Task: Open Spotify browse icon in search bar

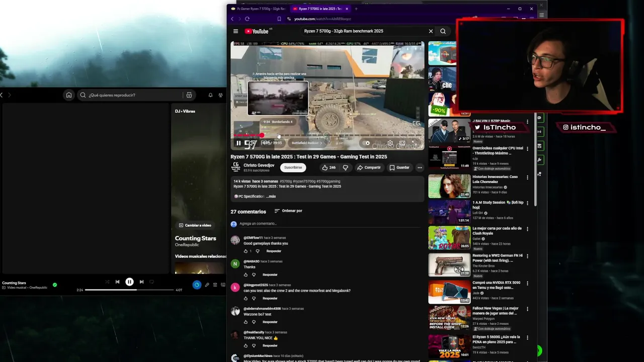Action: pos(189,95)
